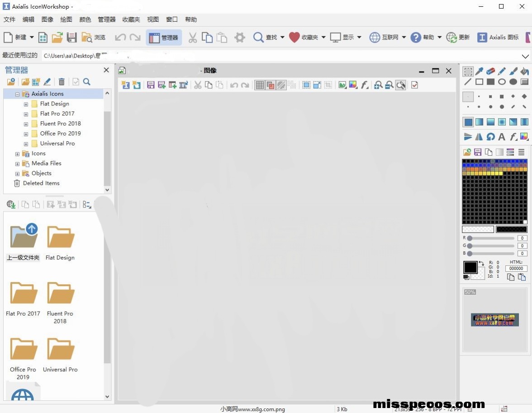Click the 浏览 button
The image size is (532, 413).
[x=94, y=38]
